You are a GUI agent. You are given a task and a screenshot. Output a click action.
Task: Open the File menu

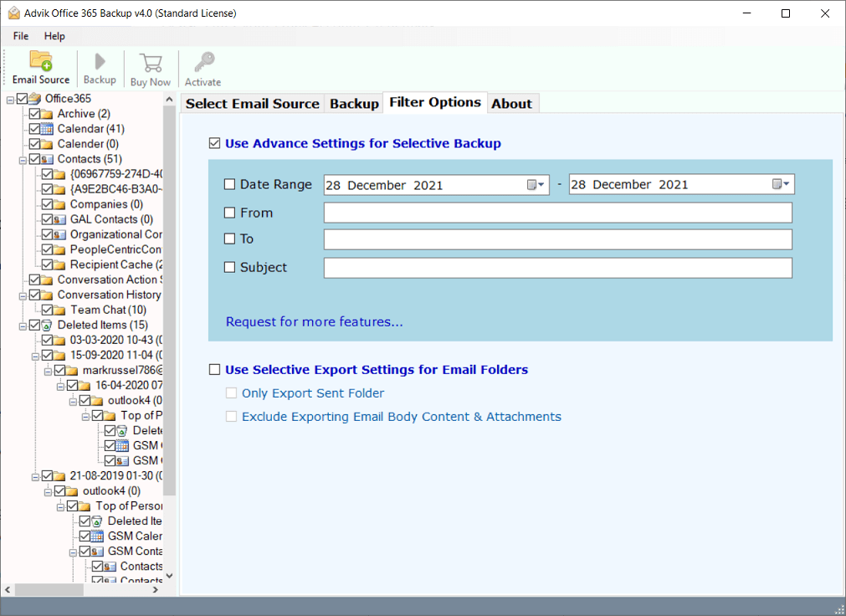(x=21, y=36)
